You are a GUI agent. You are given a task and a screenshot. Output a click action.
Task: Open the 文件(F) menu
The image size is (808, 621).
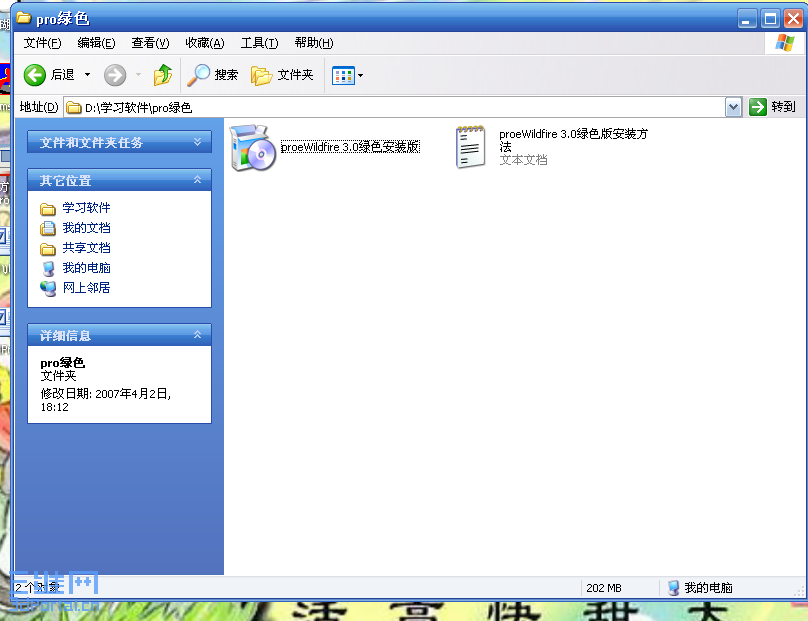coord(42,43)
